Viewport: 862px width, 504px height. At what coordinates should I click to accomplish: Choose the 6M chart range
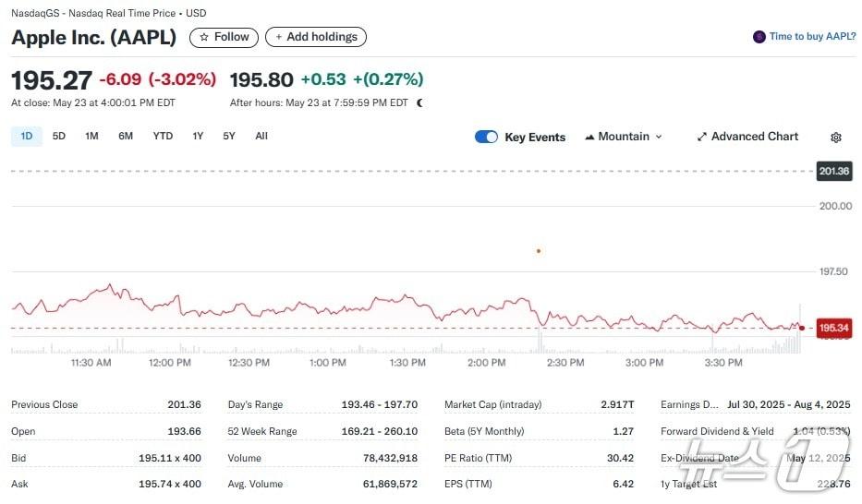126,137
